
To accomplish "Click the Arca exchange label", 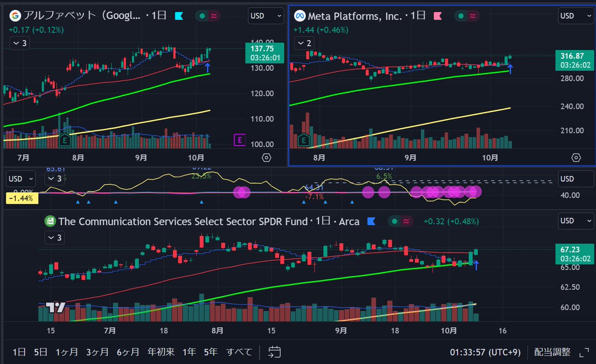I will pyautogui.click(x=349, y=221).
